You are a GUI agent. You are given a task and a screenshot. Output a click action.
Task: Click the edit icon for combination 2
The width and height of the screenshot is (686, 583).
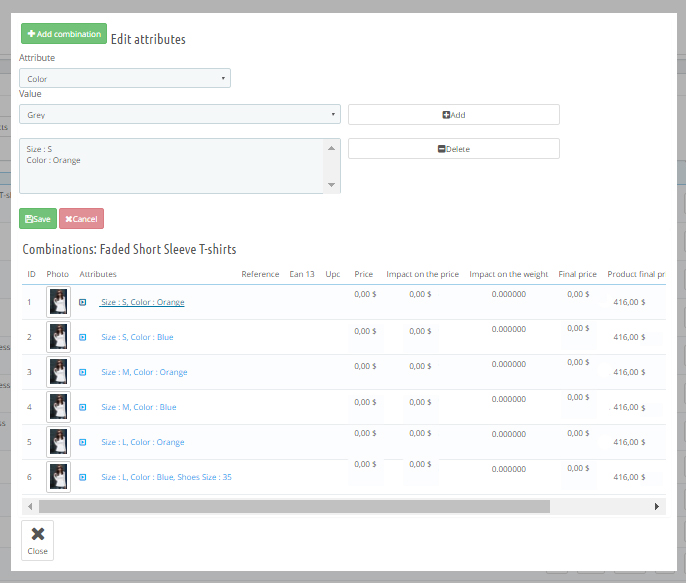(83, 337)
